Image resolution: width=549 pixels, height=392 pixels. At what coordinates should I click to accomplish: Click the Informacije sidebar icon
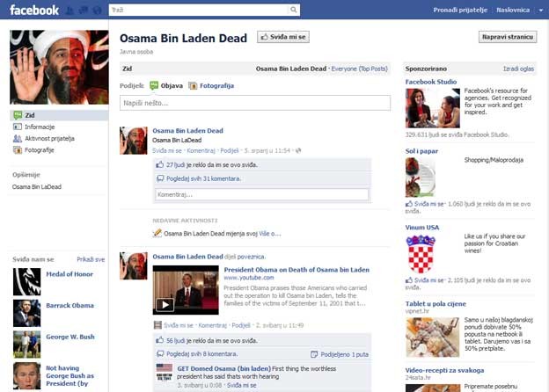click(x=18, y=127)
